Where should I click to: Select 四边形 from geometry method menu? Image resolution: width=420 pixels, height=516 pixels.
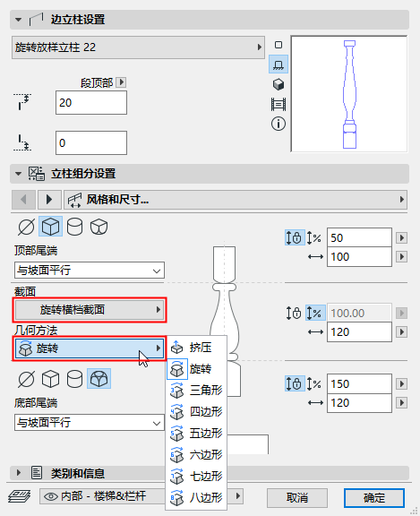click(196, 412)
